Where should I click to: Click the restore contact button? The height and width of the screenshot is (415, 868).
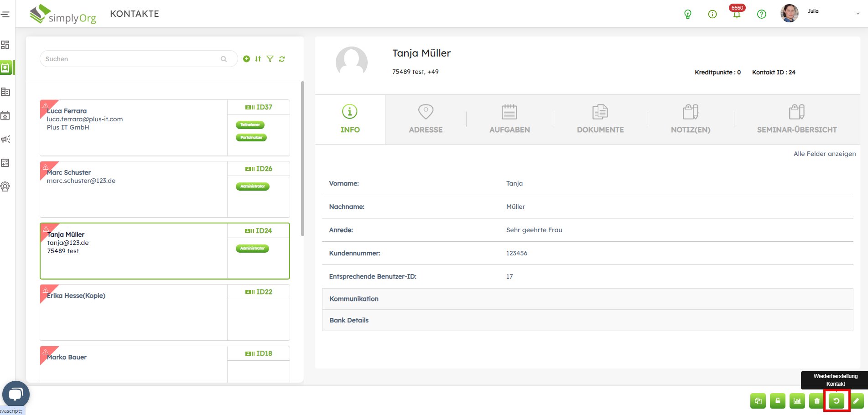click(x=837, y=401)
